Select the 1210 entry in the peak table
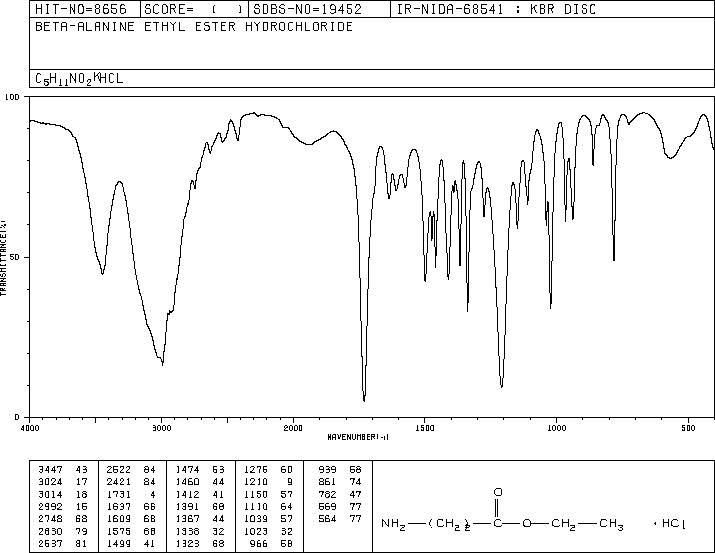 (268, 482)
